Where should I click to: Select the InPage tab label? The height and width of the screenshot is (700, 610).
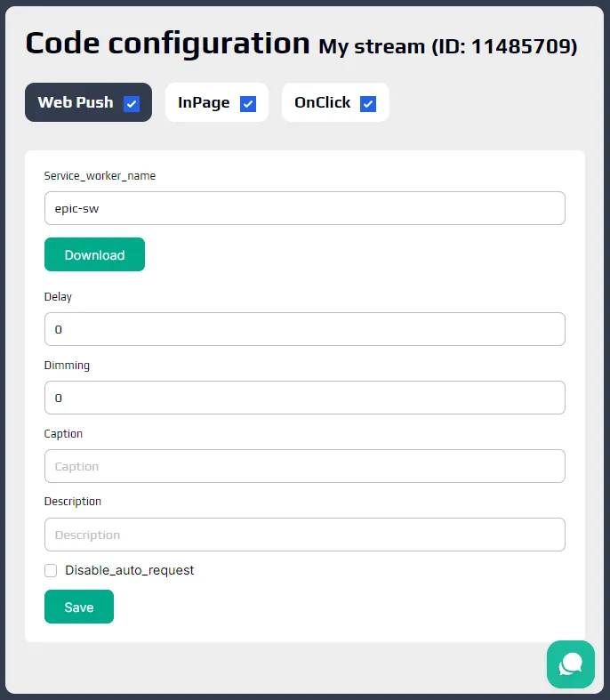[204, 102]
